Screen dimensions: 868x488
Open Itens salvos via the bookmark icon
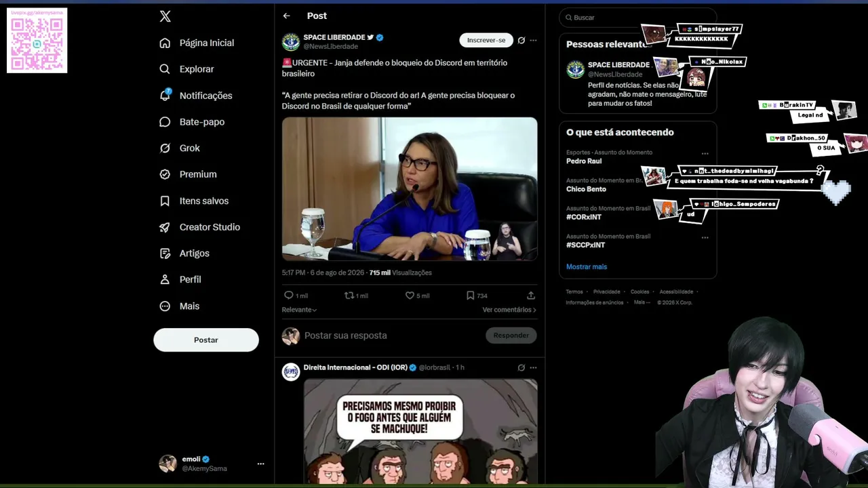pos(165,201)
